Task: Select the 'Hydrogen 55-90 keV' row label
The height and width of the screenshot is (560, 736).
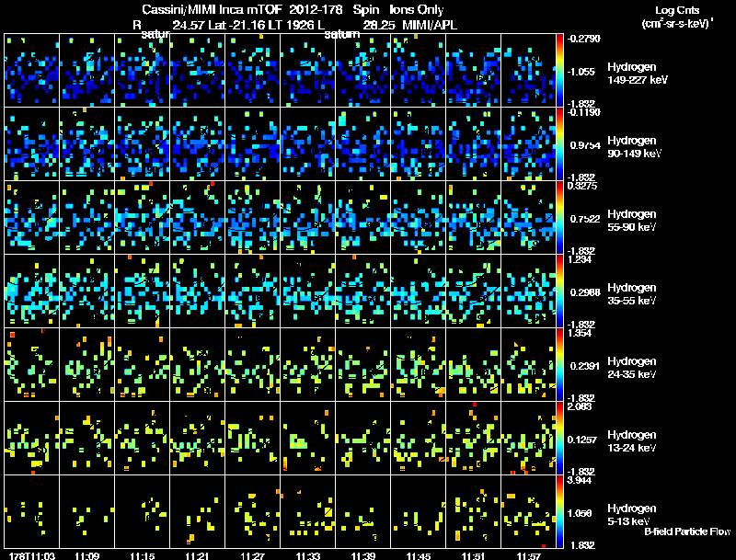Action: 631,221
